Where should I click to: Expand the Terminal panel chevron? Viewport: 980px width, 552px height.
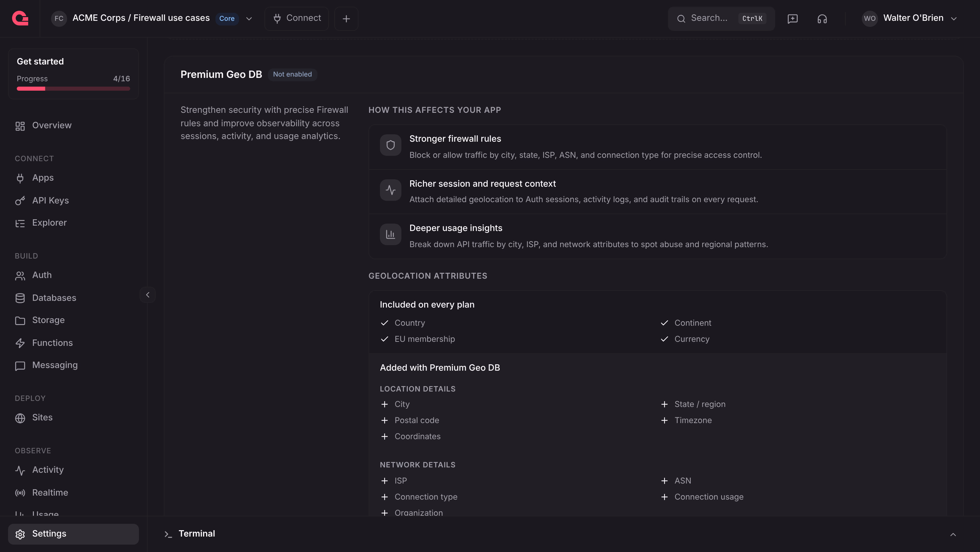[x=953, y=535]
